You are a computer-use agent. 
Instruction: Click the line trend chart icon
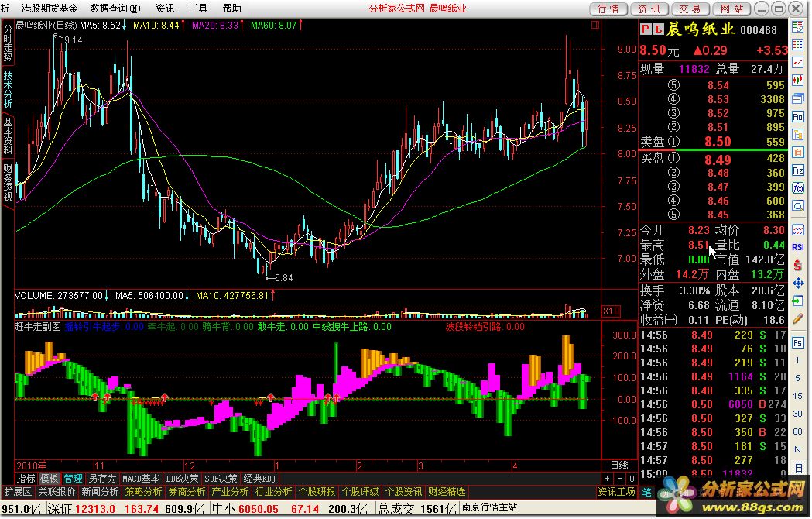click(x=798, y=64)
